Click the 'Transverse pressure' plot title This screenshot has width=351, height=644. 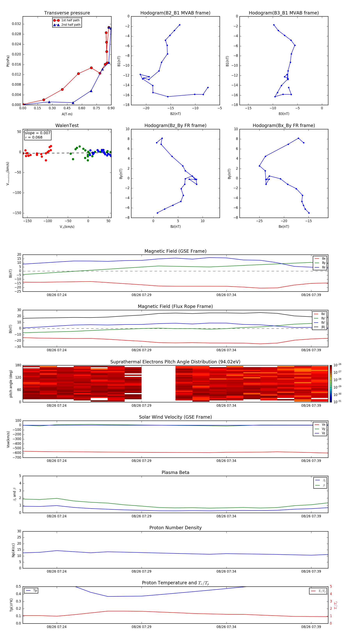click(67, 13)
